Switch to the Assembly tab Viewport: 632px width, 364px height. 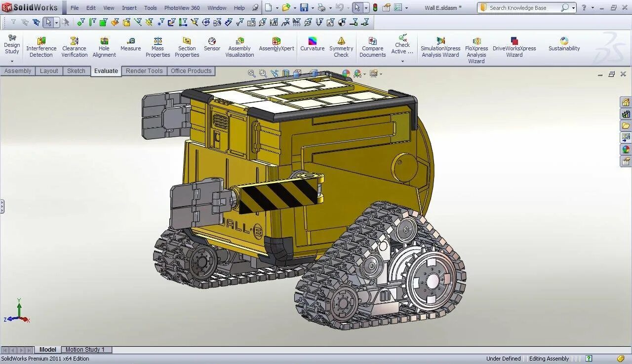coord(18,71)
